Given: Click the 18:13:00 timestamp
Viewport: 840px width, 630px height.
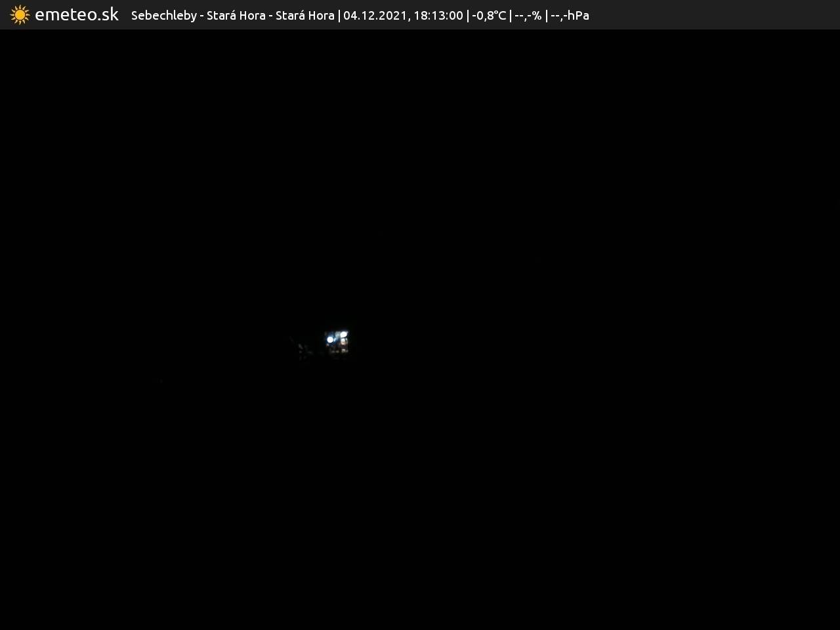Looking at the screenshot, I should pyautogui.click(x=438, y=15).
